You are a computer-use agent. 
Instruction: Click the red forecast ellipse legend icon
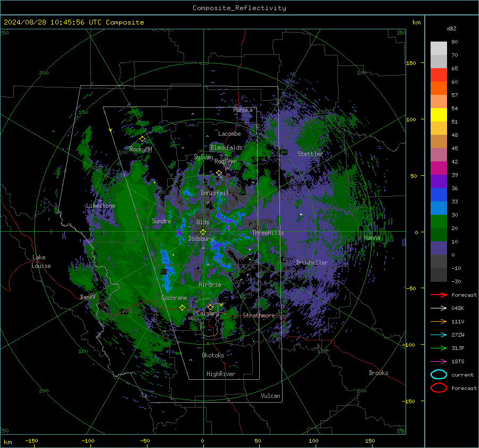tap(439, 388)
